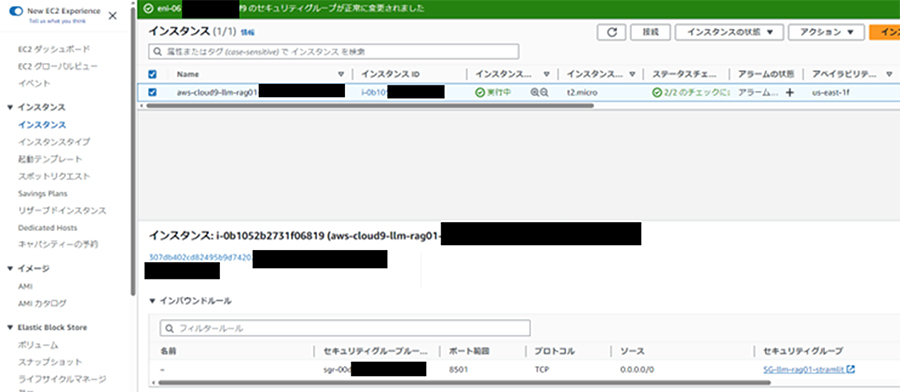Click sort arrow on availability zone column

click(x=889, y=74)
